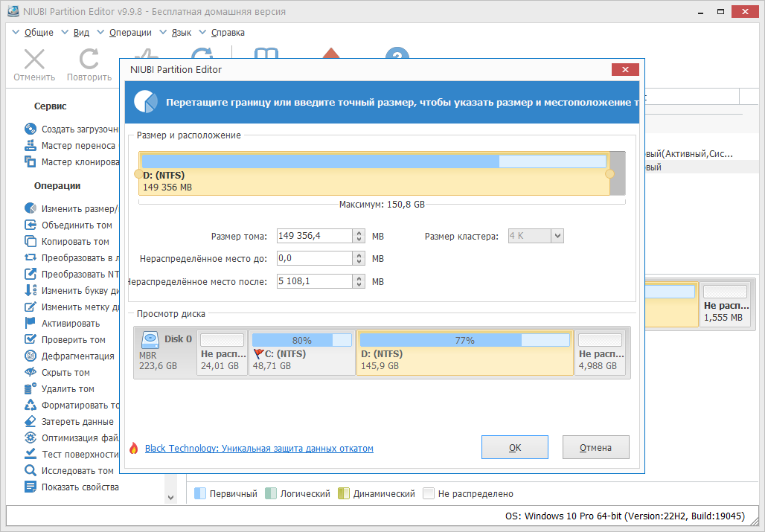Image resolution: width=765 pixels, height=532 pixels.
Task: Click Показать свойства icon
Action: click(31, 487)
